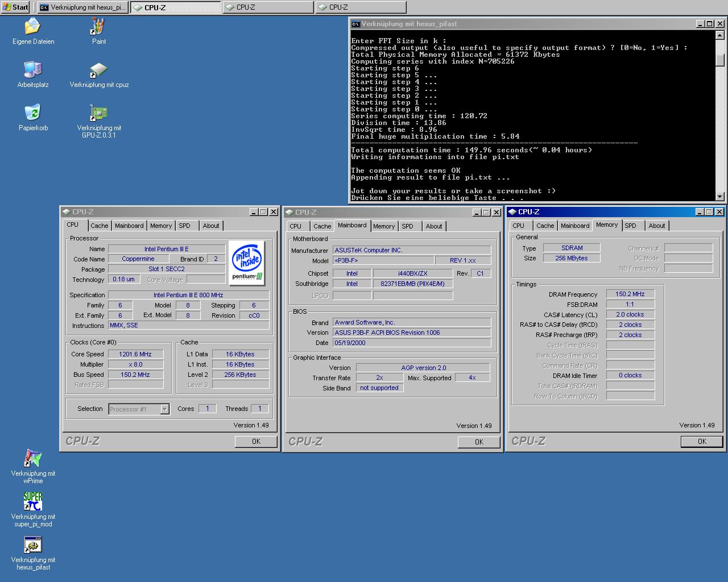Image resolution: width=728 pixels, height=582 pixels.
Task: Select the first CPU-Z taskbar button
Action: coord(176,7)
